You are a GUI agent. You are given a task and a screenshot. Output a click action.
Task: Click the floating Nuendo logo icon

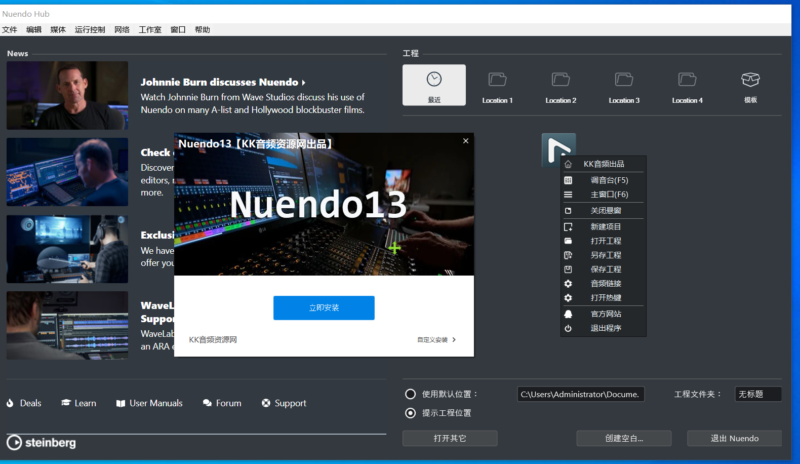(559, 148)
